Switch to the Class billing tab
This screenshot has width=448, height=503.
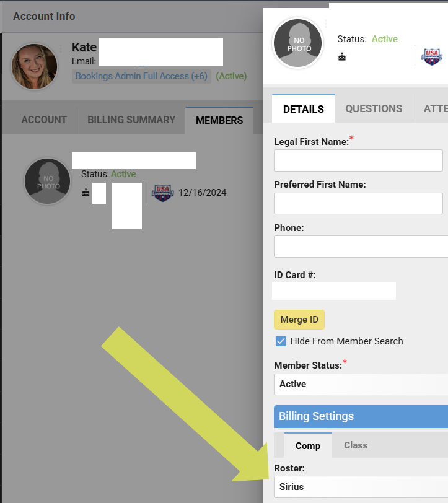[356, 445]
